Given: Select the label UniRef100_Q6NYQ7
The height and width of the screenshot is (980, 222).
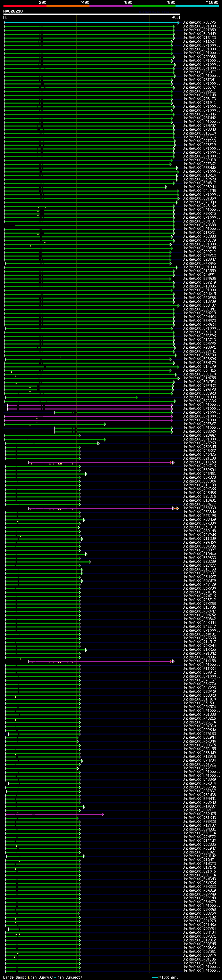Looking at the screenshot, I should click(199, 125).
